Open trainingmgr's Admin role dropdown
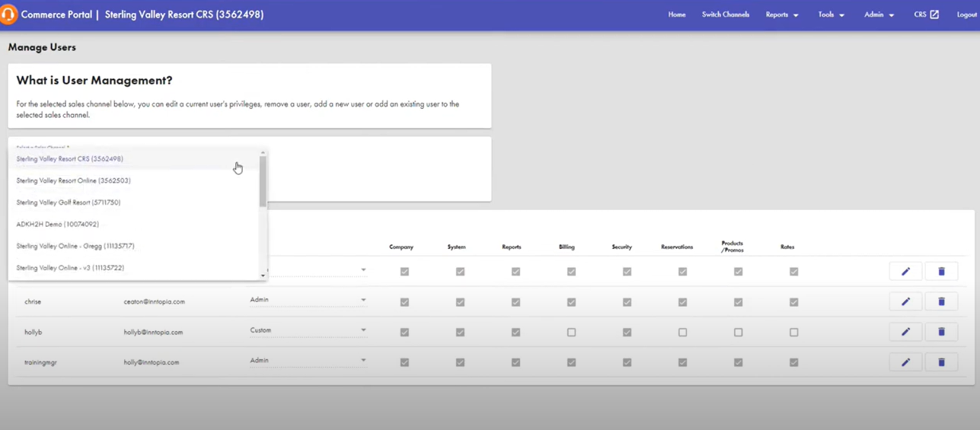The width and height of the screenshot is (980, 430). [x=308, y=361]
